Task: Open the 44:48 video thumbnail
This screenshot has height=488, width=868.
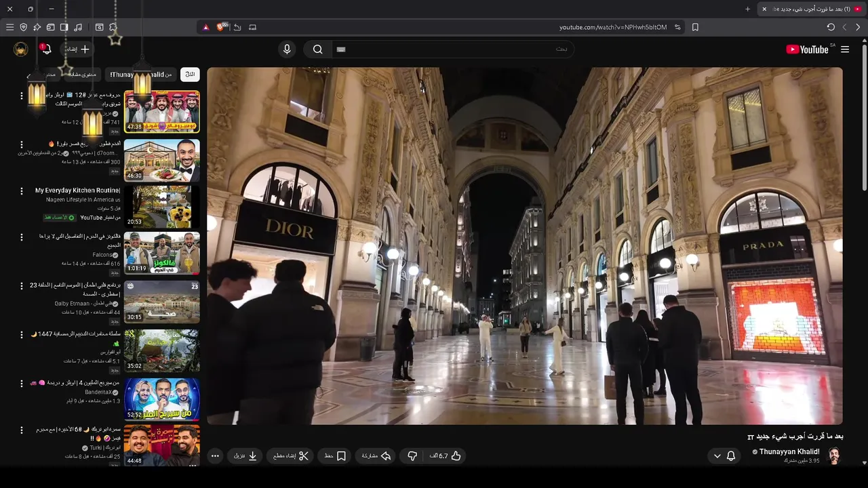Action: point(162,445)
